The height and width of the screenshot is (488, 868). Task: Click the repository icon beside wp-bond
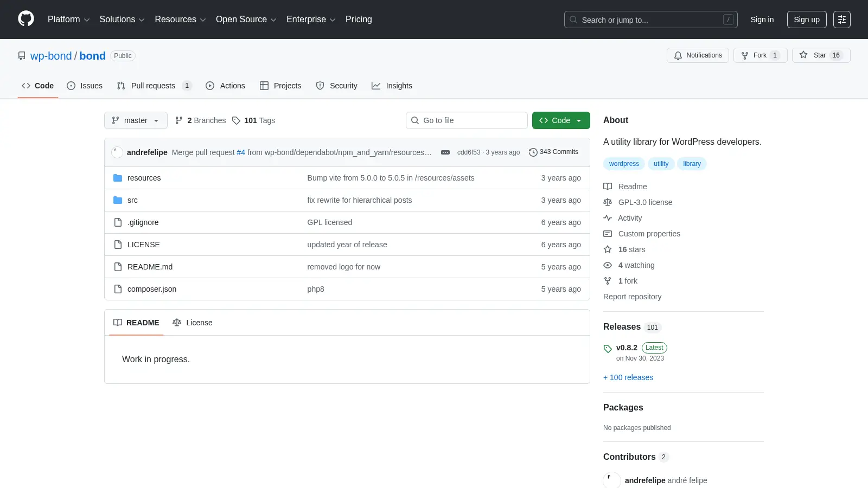click(22, 56)
